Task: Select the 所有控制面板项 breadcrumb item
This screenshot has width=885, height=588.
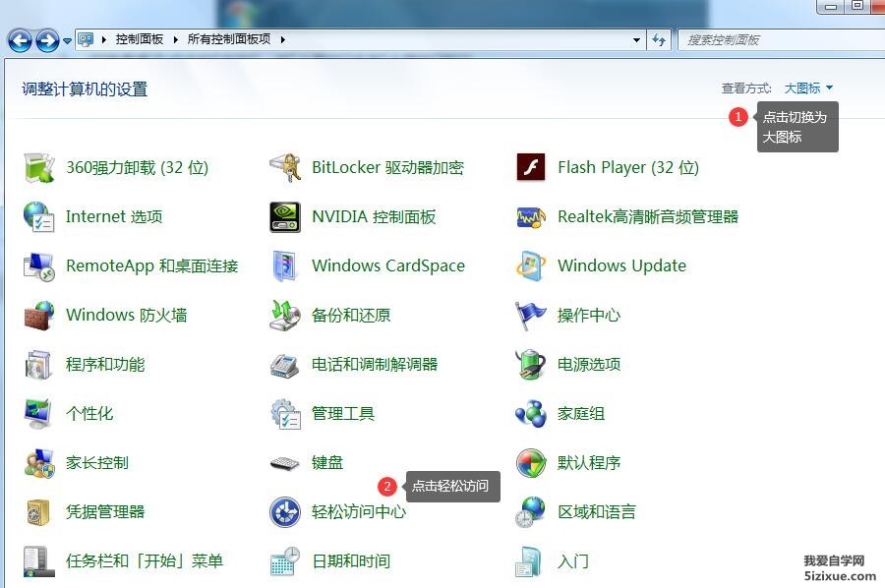Action: (229, 39)
